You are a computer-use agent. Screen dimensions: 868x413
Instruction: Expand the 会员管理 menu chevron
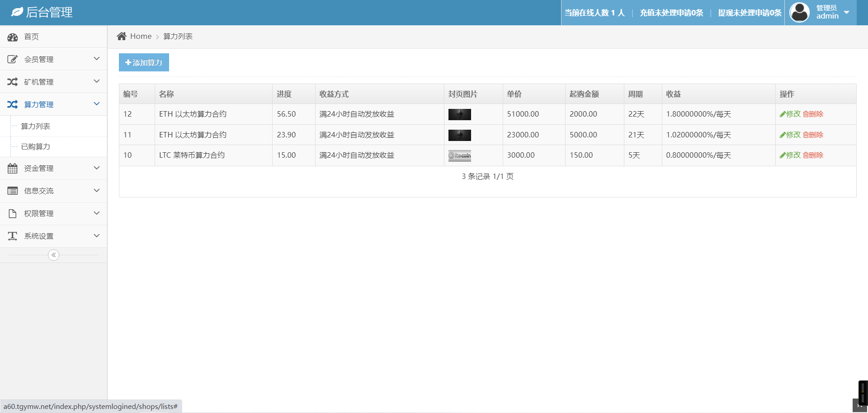click(96, 59)
